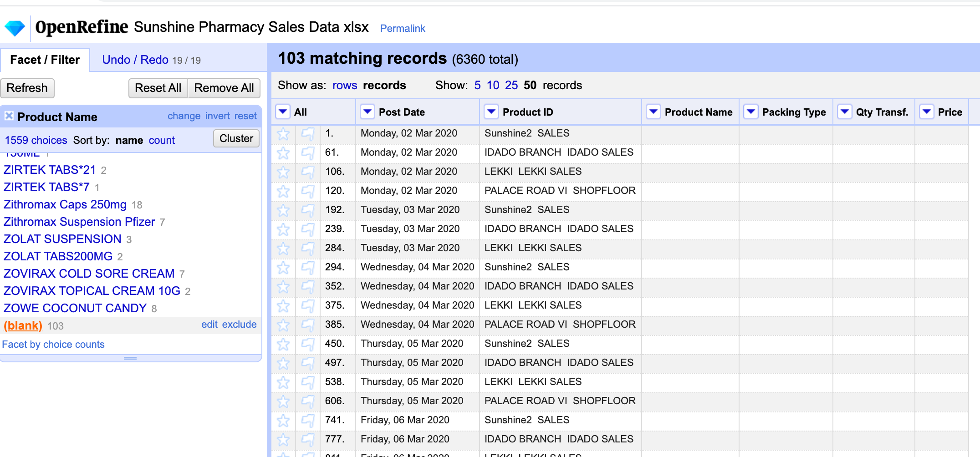Click the facet panel resize handle

tap(130, 358)
